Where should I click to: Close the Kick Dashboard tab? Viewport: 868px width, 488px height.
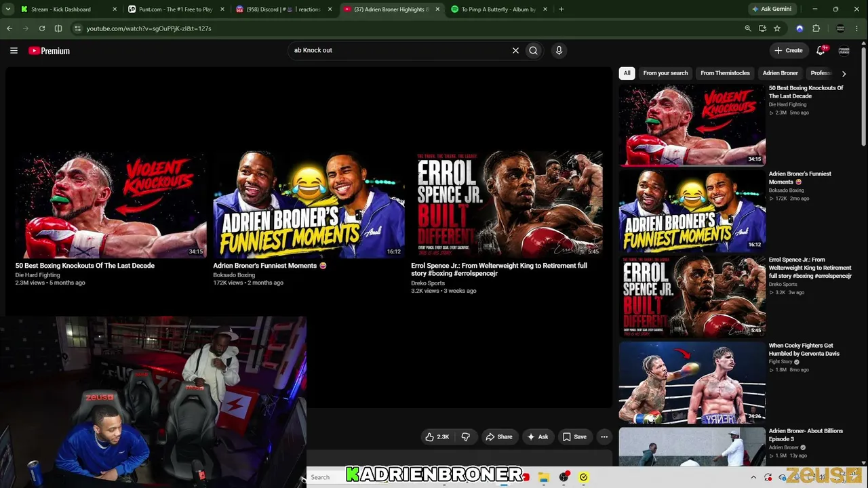[x=115, y=9]
